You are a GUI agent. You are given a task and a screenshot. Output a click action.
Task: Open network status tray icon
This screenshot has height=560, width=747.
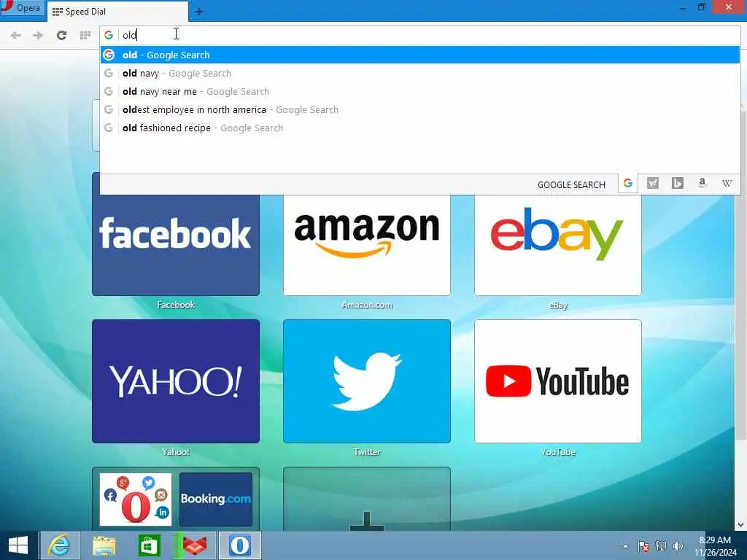(x=661, y=546)
